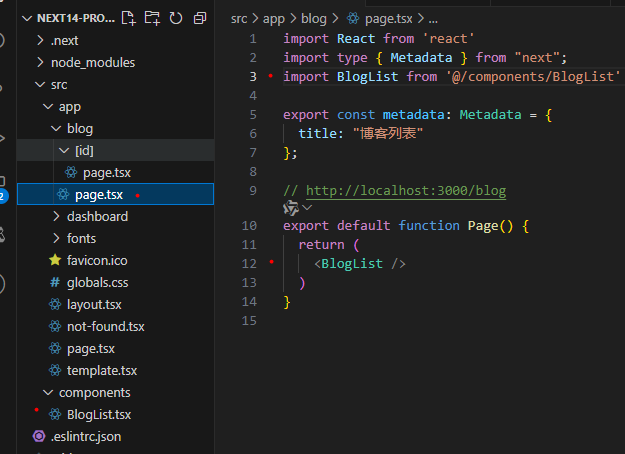Click the React icon next to layout.tsx
The height and width of the screenshot is (454, 625).
pos(55,305)
